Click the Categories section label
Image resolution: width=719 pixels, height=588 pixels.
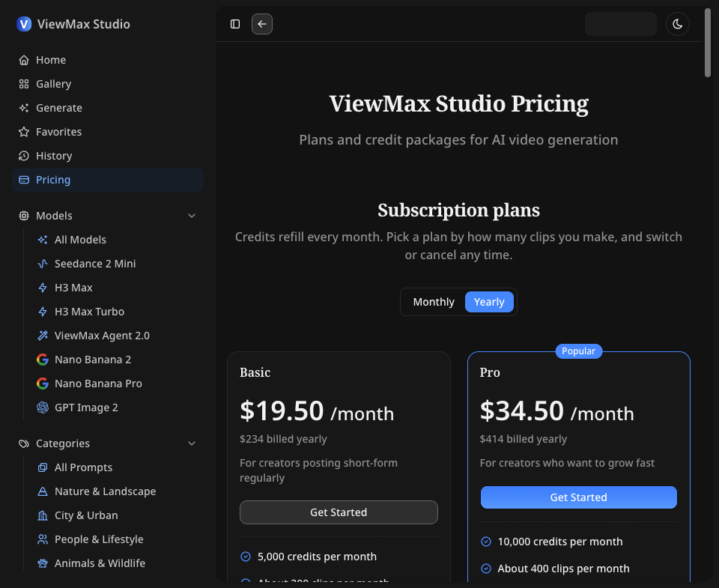pyautogui.click(x=63, y=443)
